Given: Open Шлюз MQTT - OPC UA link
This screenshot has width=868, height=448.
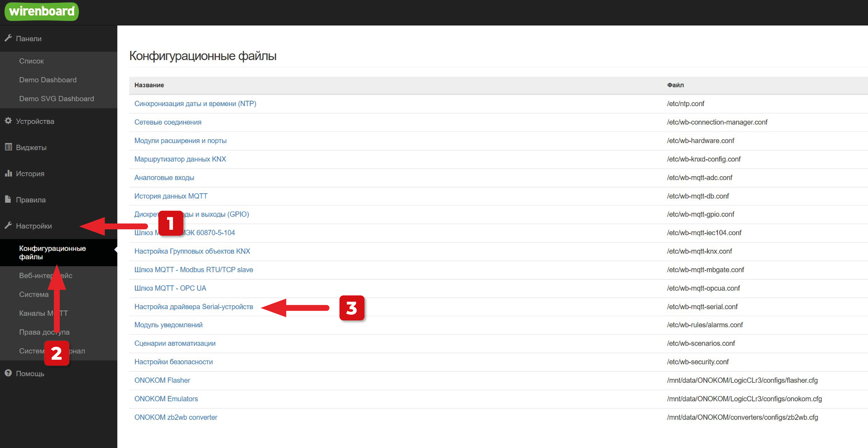Looking at the screenshot, I should pos(170,288).
